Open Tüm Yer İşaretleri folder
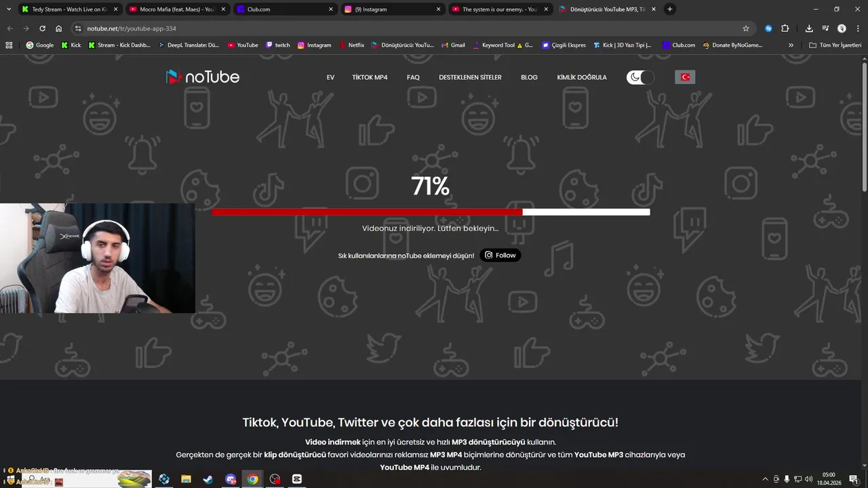This screenshot has height=488, width=868. [x=835, y=45]
